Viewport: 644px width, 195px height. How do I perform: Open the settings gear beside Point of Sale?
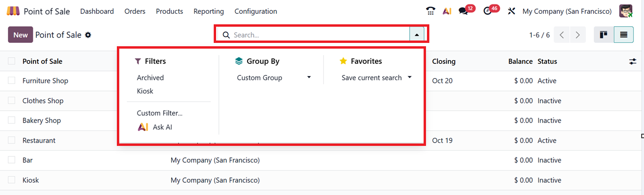click(x=88, y=35)
